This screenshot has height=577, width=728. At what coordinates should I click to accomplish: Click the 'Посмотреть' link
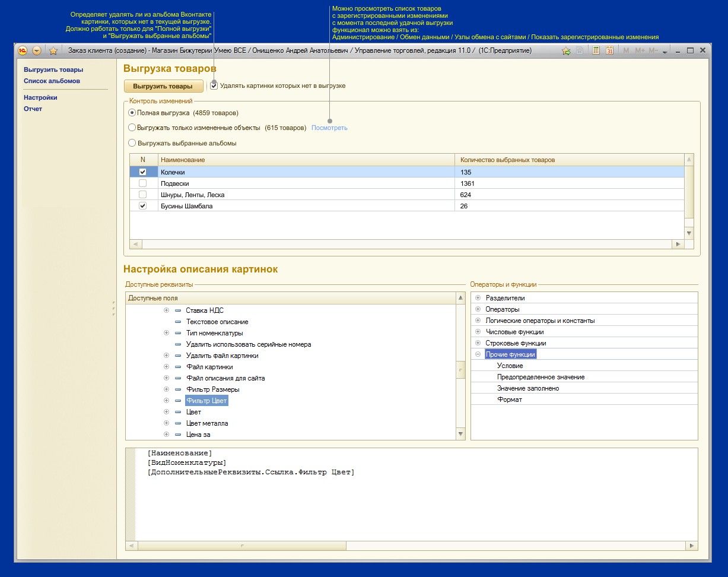click(329, 128)
